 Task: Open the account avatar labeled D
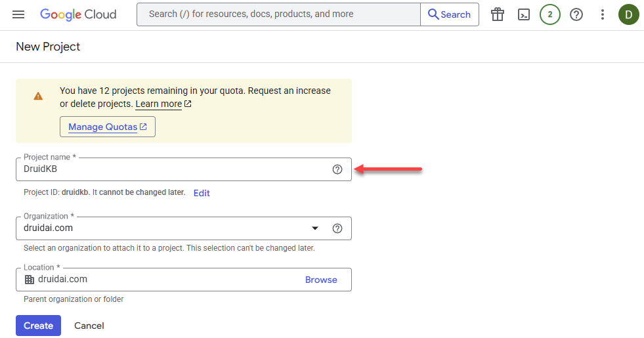point(629,15)
